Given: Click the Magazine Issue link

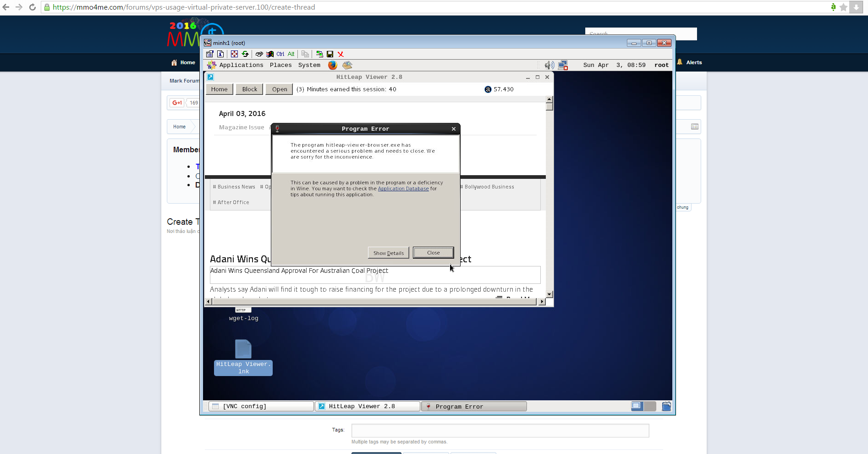Looking at the screenshot, I should 242,127.
